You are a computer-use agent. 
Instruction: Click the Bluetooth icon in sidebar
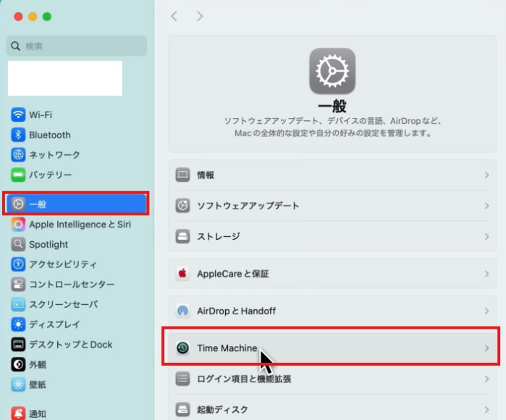(x=18, y=135)
